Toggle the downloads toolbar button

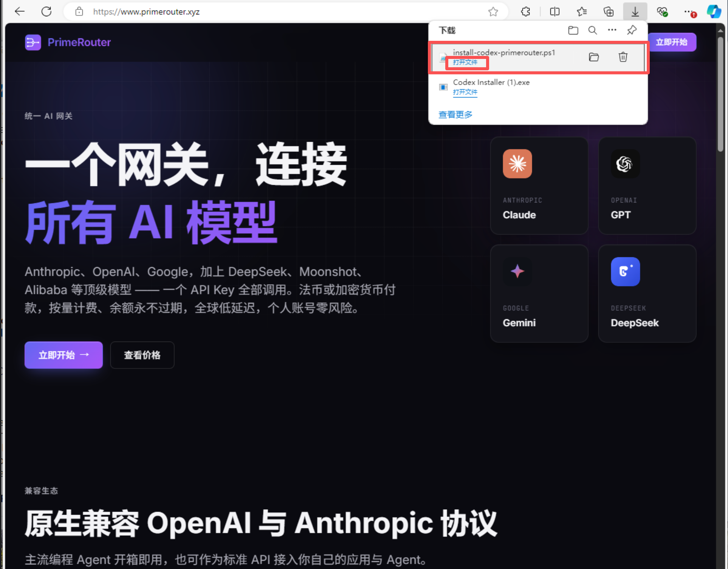pyautogui.click(x=635, y=12)
